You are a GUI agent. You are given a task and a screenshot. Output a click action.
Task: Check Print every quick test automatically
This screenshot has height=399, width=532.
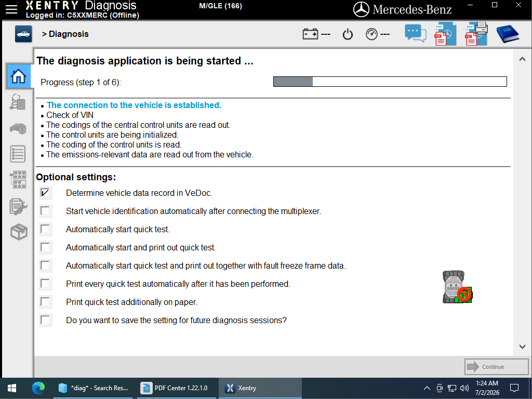45,284
